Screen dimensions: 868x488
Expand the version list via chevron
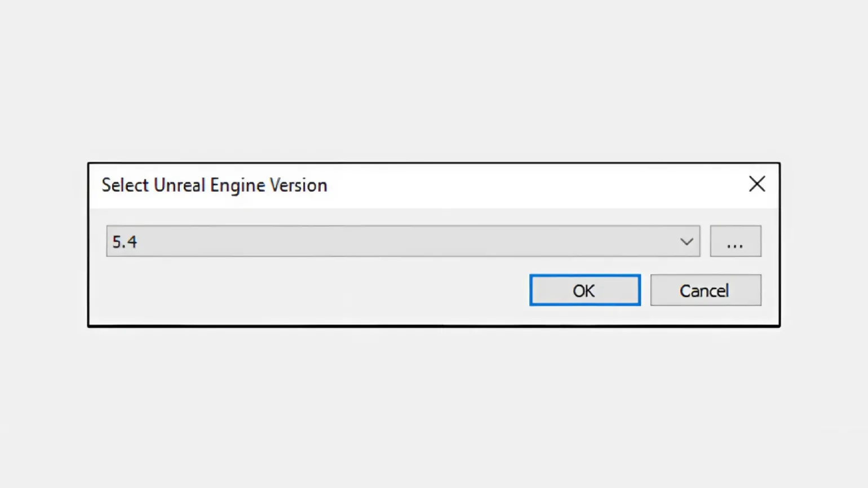(686, 242)
